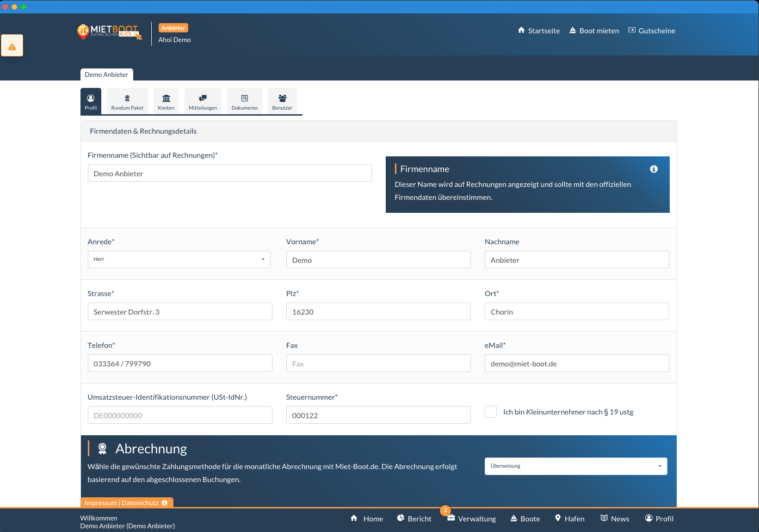Click the orange warning triangle icon
The height and width of the screenshot is (532, 759).
[12, 47]
